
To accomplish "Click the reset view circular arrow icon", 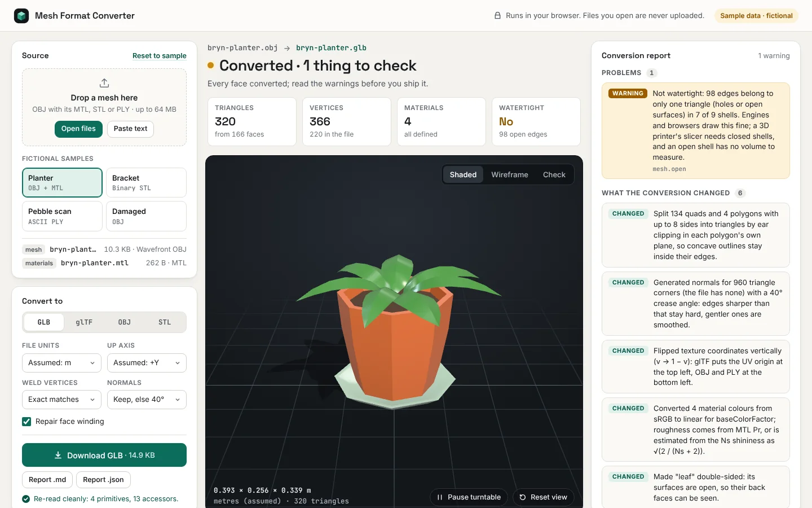I will tap(523, 497).
